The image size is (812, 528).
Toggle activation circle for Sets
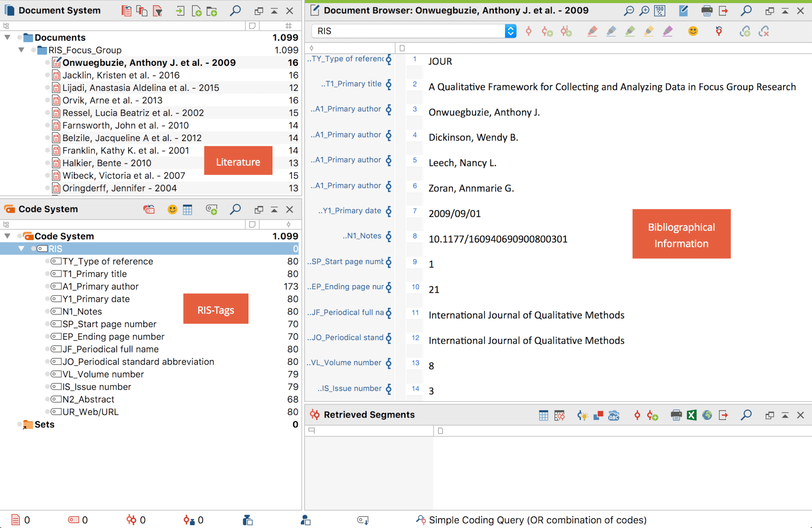point(19,424)
